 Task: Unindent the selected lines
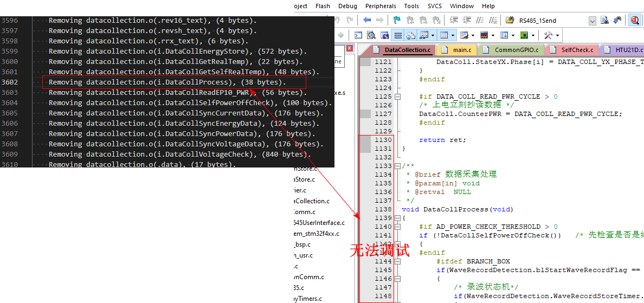click(x=467, y=20)
